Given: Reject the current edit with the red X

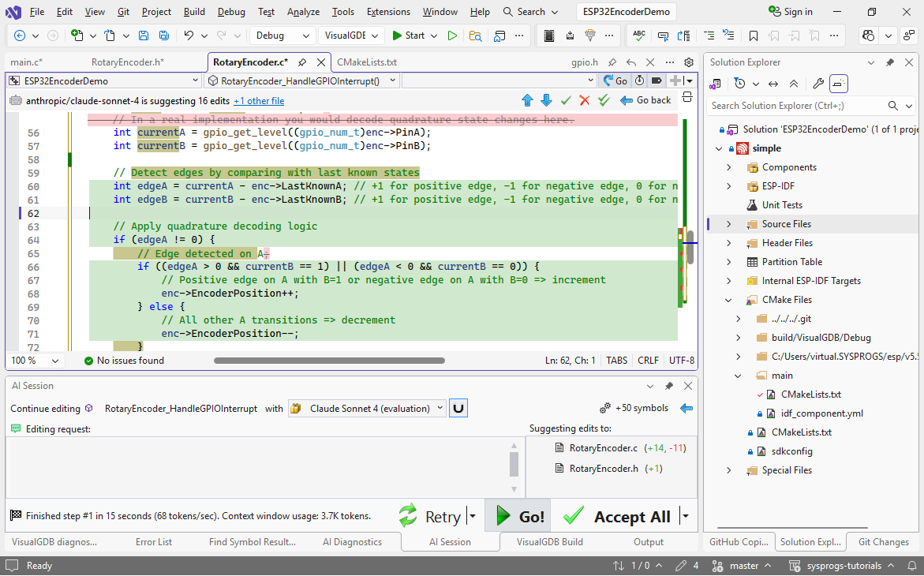Looking at the screenshot, I should [585, 100].
